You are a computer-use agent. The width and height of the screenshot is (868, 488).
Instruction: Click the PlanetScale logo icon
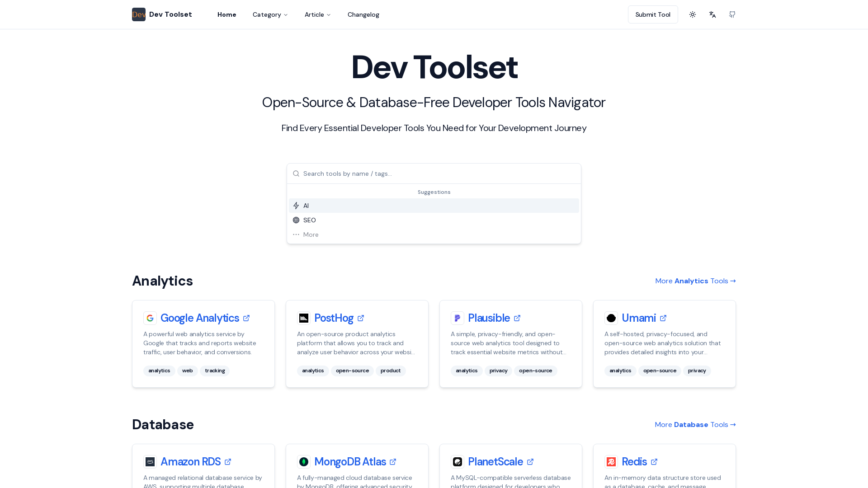(x=458, y=462)
